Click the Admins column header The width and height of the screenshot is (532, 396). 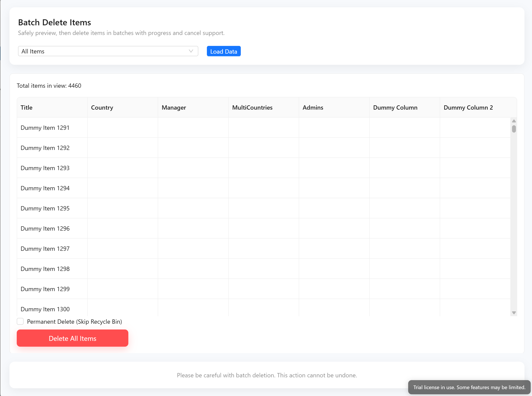click(313, 107)
